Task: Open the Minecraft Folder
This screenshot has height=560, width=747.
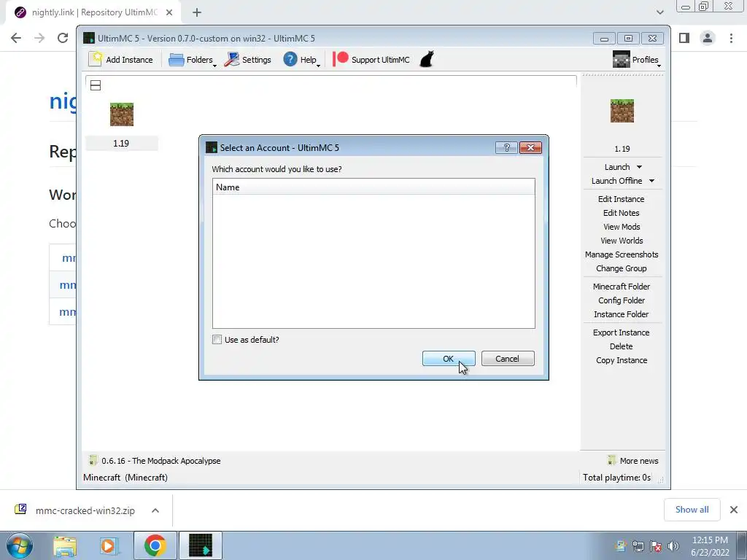Action: pyautogui.click(x=622, y=286)
